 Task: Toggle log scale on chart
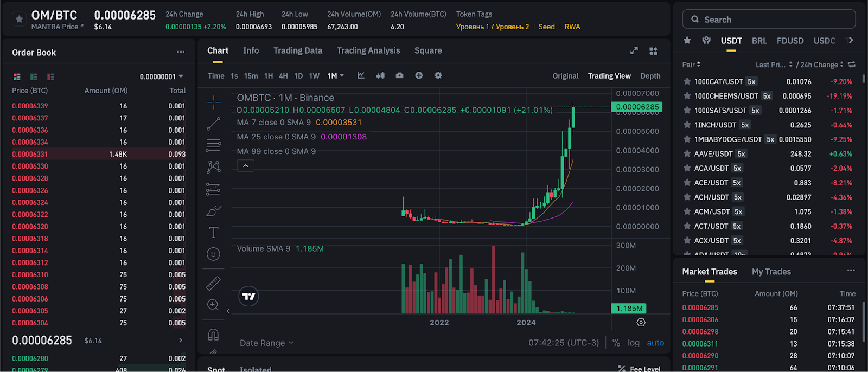click(634, 343)
